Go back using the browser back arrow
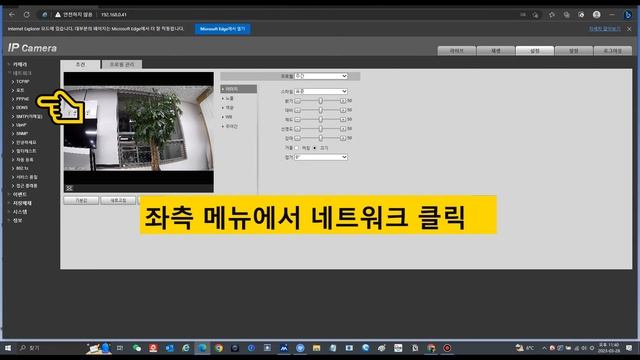The height and width of the screenshot is (360, 640). coord(12,15)
